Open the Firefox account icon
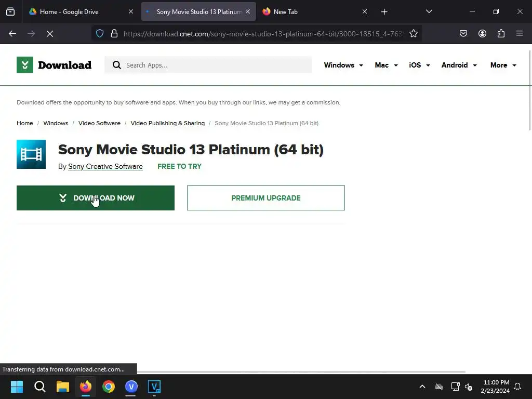532x399 pixels. tap(482, 34)
